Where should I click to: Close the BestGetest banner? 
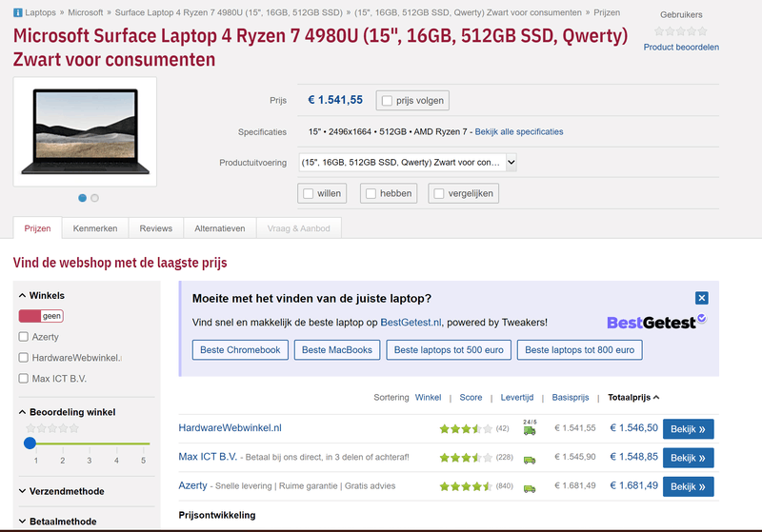coord(701,298)
